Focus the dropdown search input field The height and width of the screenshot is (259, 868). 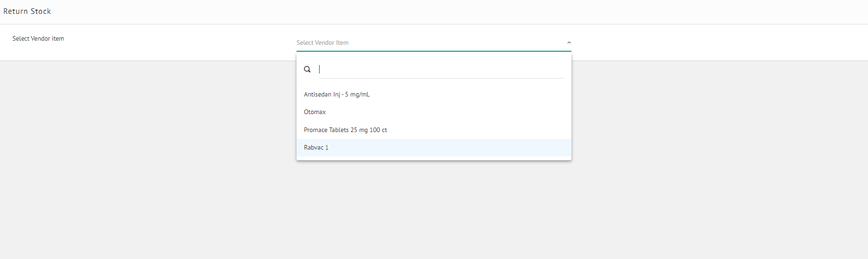pos(441,69)
